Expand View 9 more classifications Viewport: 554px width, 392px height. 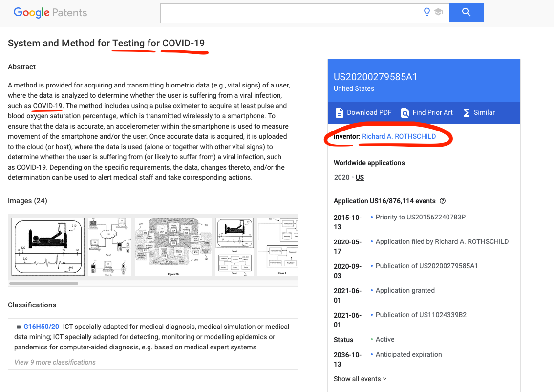(55, 362)
